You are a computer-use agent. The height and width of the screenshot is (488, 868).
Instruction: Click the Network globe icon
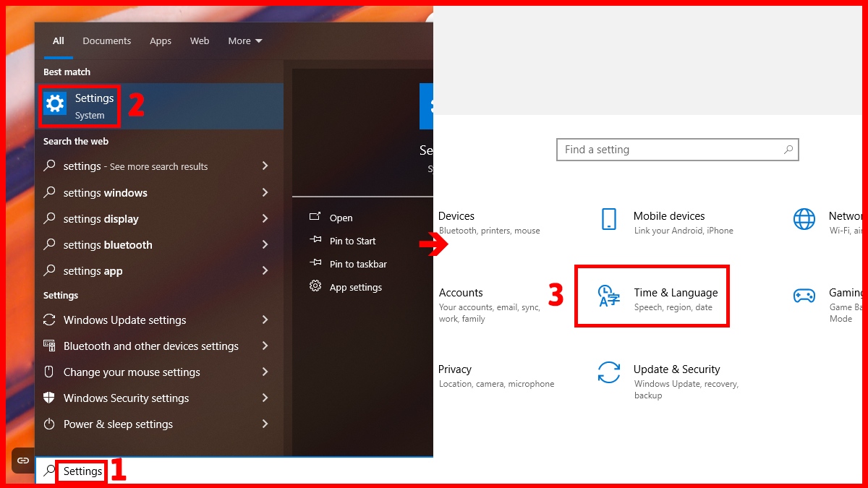804,219
